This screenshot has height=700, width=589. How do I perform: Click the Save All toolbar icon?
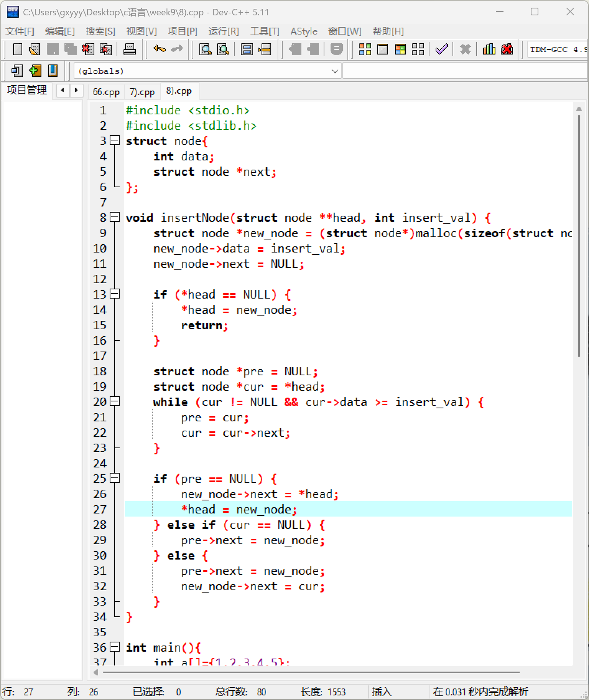click(x=70, y=49)
